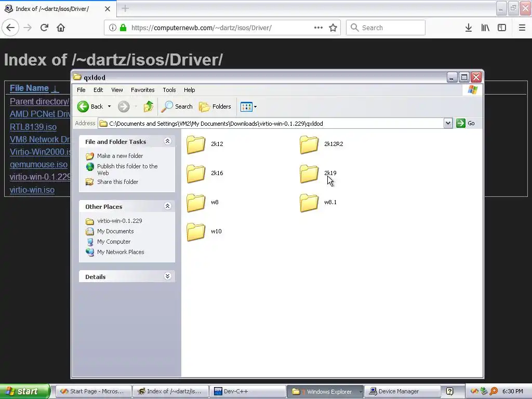Click the RTL8139.iso link

click(33, 127)
